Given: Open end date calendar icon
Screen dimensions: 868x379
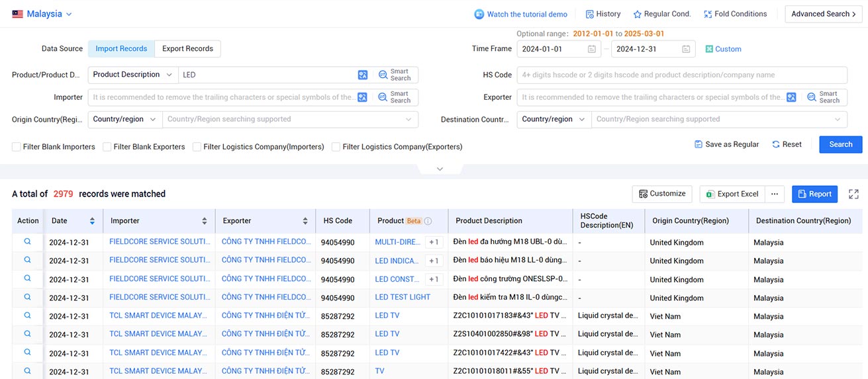Looking at the screenshot, I should [686, 49].
